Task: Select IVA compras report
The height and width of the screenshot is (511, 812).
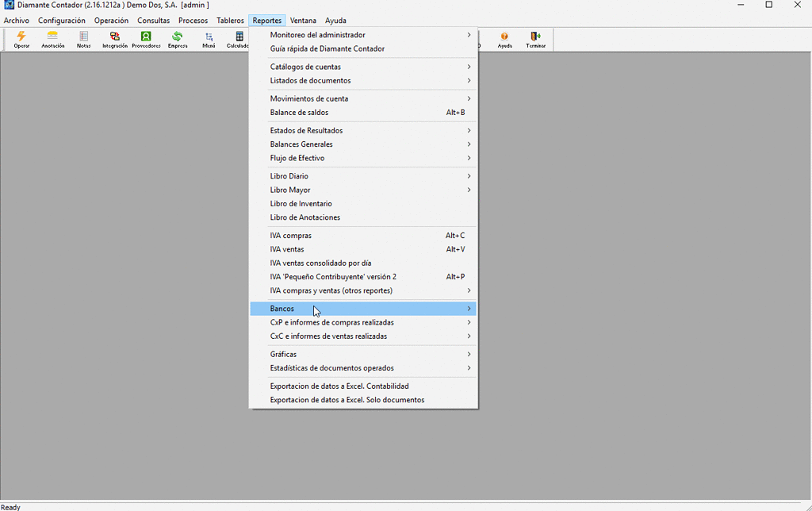Action: [363, 236]
